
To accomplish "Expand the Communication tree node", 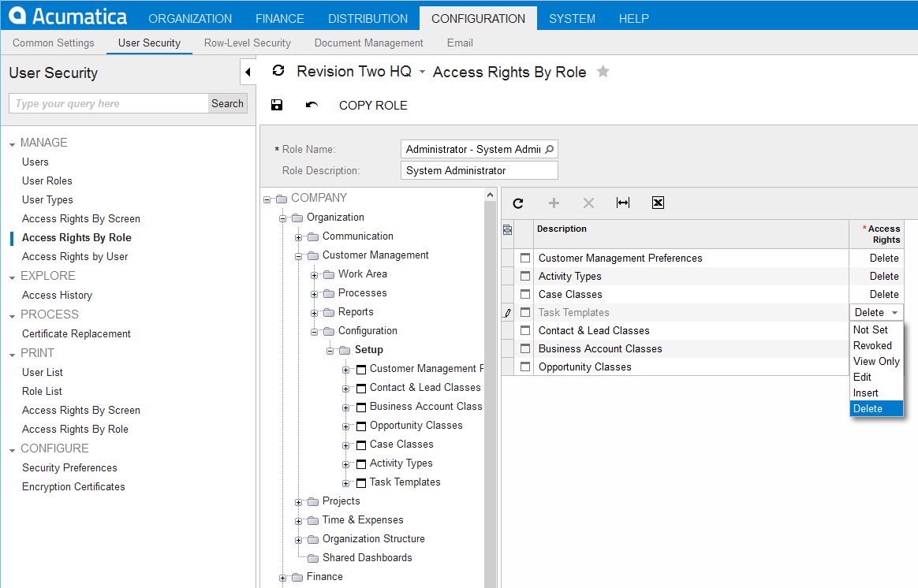I will click(299, 237).
